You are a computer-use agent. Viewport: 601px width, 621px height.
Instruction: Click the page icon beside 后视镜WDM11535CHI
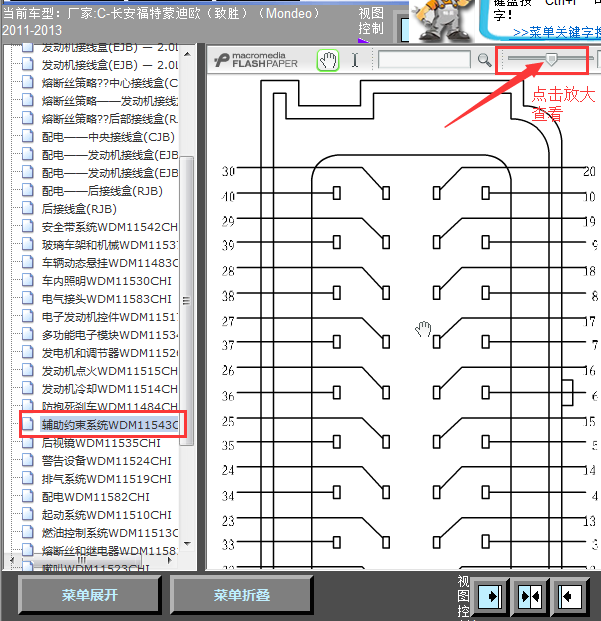[x=28, y=442]
